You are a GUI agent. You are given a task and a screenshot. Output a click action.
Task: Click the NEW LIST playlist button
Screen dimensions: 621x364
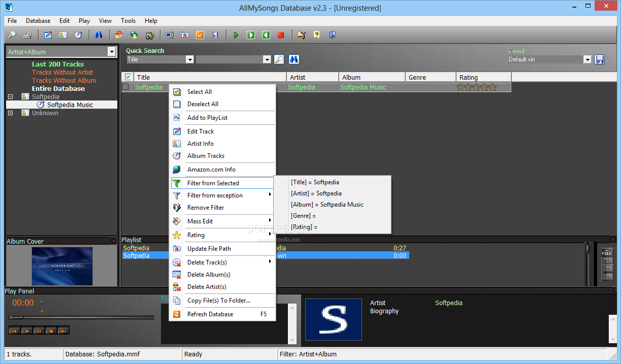point(608,260)
